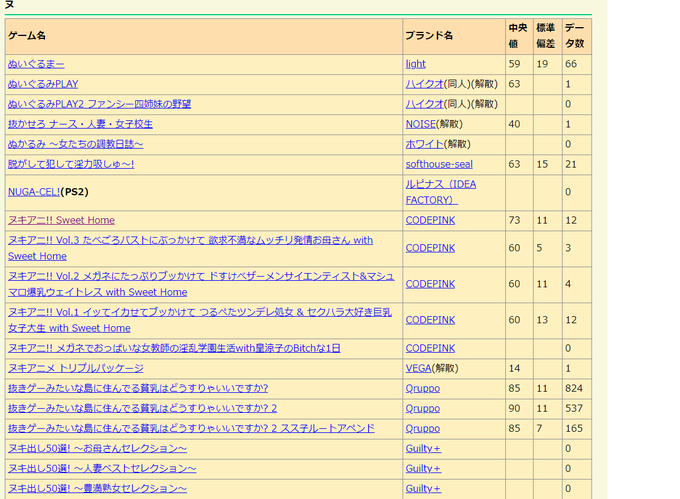Open ヌキアニ!! メガネでおっぱいな女教師 link

tap(174, 348)
